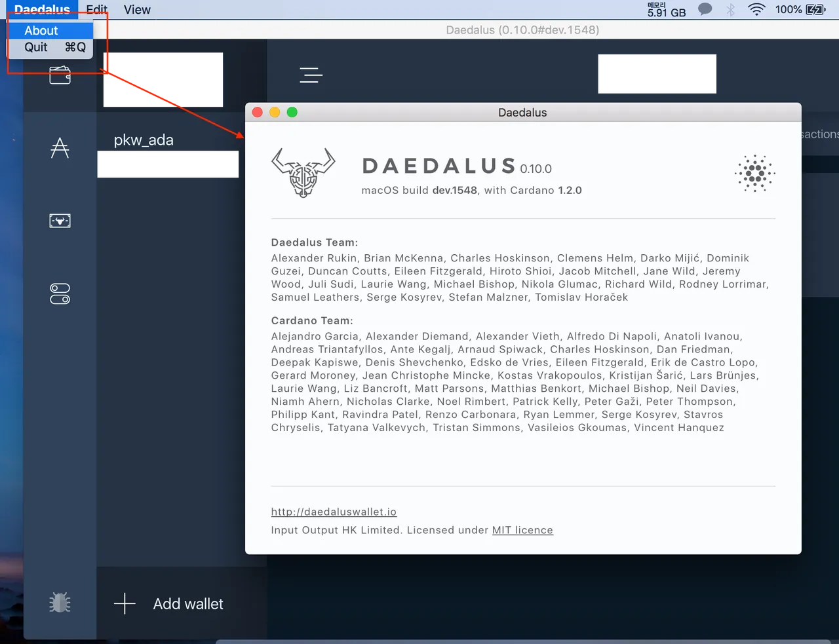This screenshot has height=644, width=839.
Task: Maximize the About Daedalus window
Action: (292, 112)
